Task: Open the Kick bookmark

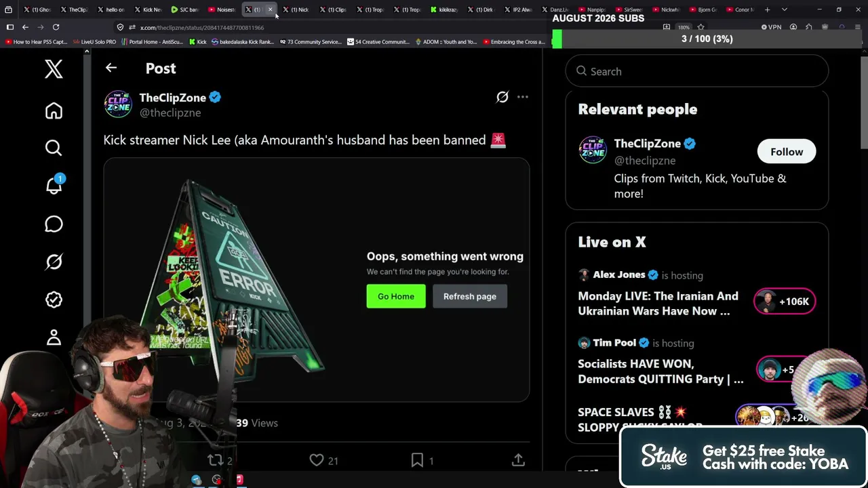Action: click(197, 42)
